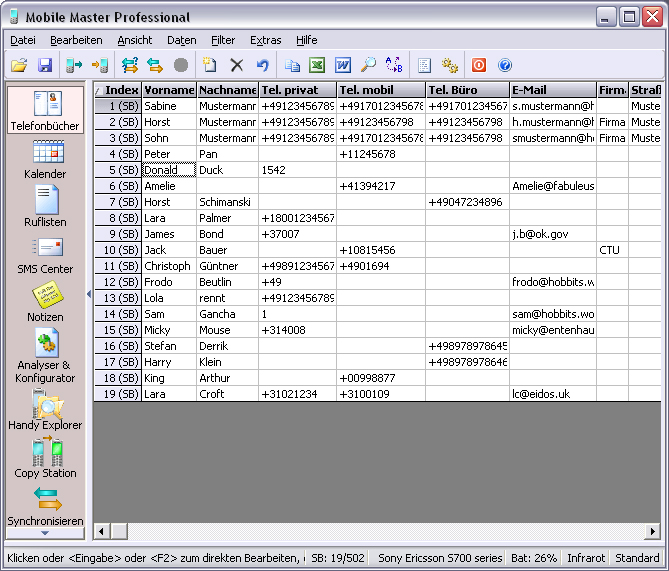Open the Extras menu
The height and width of the screenshot is (571, 669).
[265, 40]
